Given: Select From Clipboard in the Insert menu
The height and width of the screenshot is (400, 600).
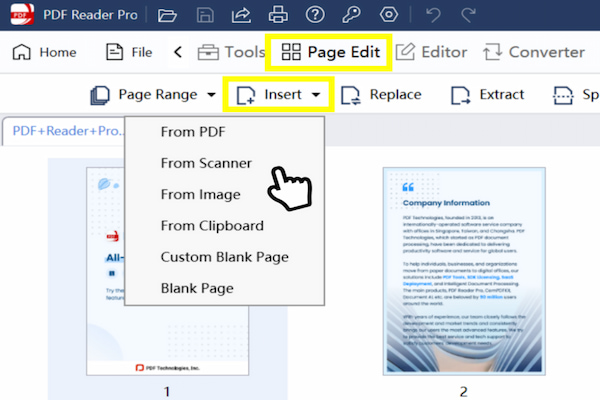Looking at the screenshot, I should coord(225,226).
